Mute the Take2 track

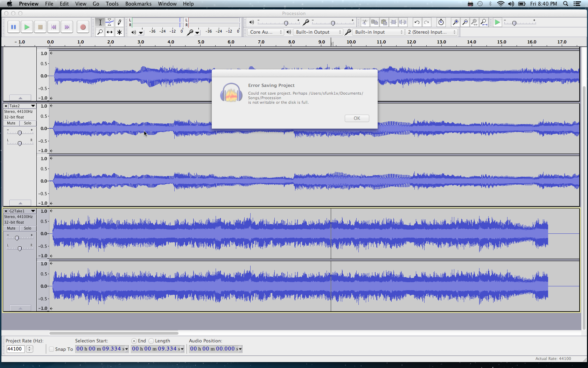(11, 123)
